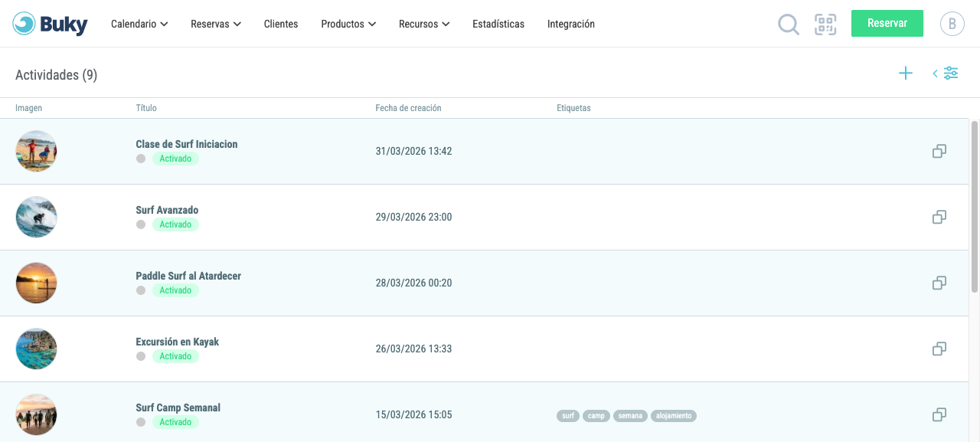
Task: Click the 'semana' tag chip
Action: [630, 416]
